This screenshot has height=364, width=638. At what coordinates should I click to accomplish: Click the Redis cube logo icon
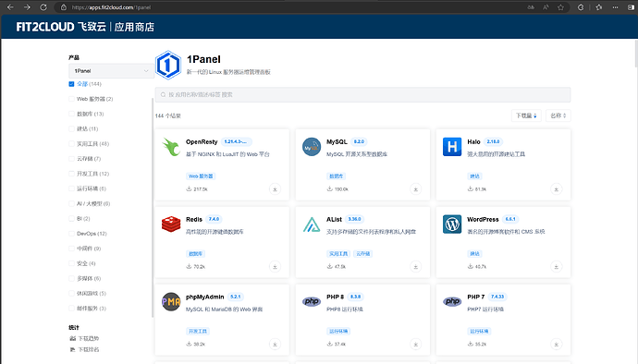coord(171,224)
